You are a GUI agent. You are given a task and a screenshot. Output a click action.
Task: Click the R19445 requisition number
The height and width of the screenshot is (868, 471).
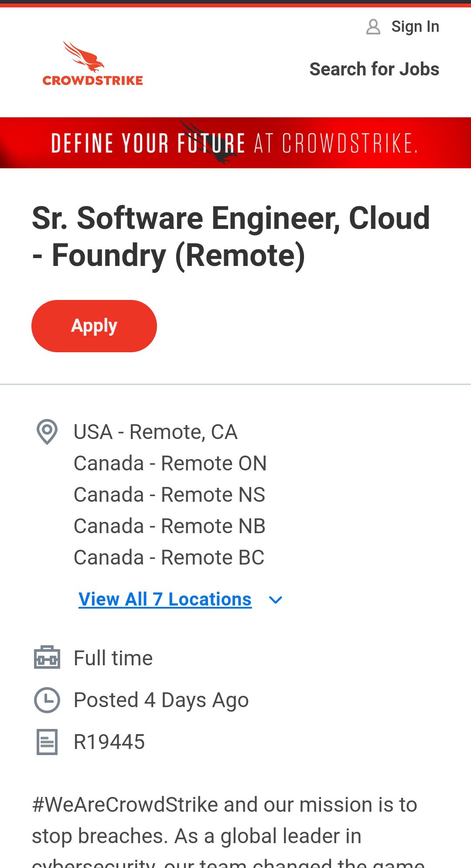pos(109,742)
